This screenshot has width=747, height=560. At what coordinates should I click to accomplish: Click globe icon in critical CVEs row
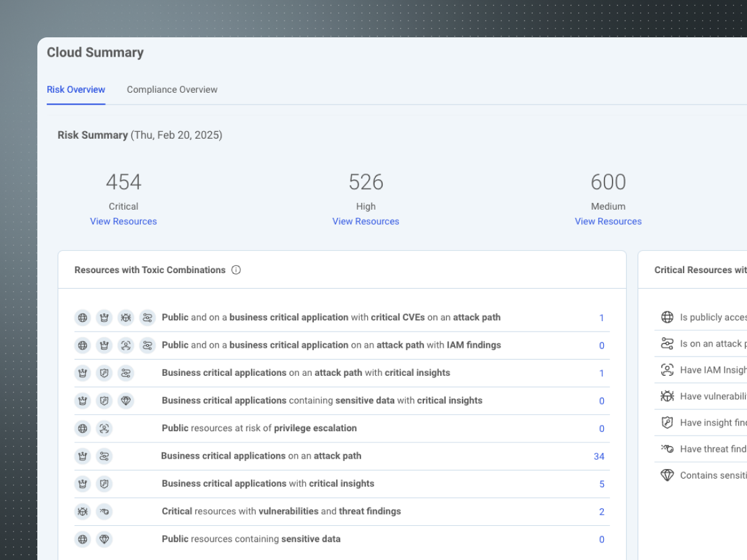(x=83, y=318)
